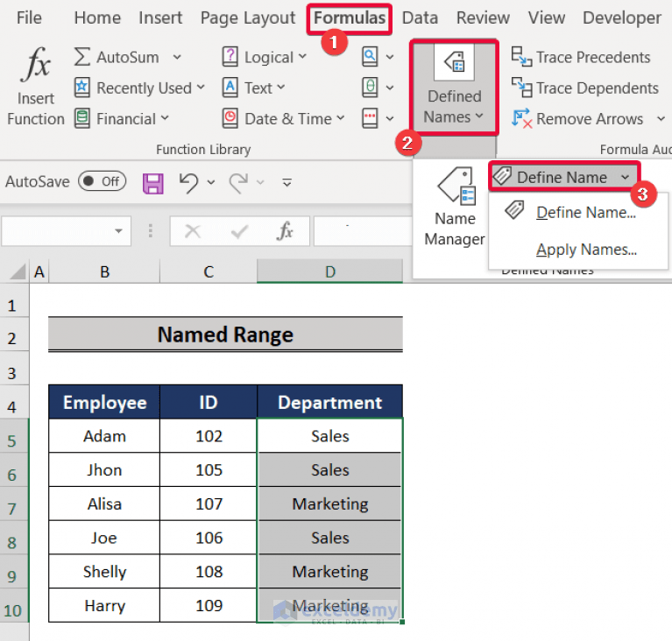Viewport: 672px width, 641px height.
Task: Open the Name Manager icon
Action: (456, 185)
